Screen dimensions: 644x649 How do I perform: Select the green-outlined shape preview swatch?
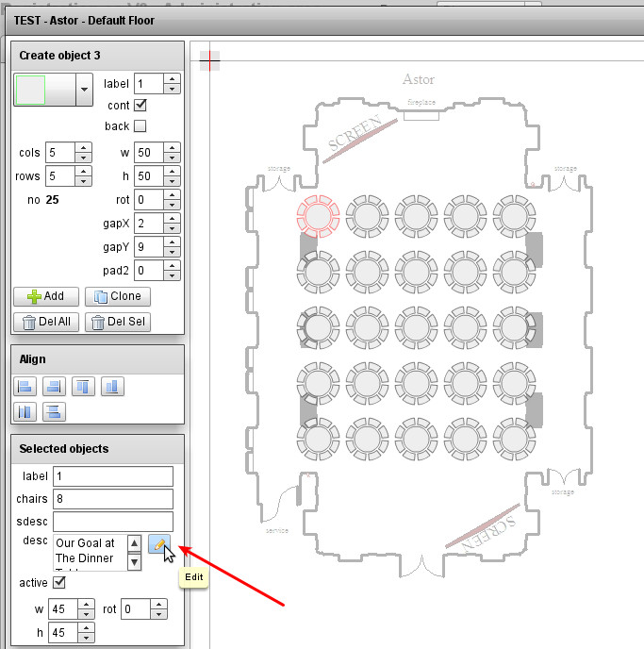point(30,90)
